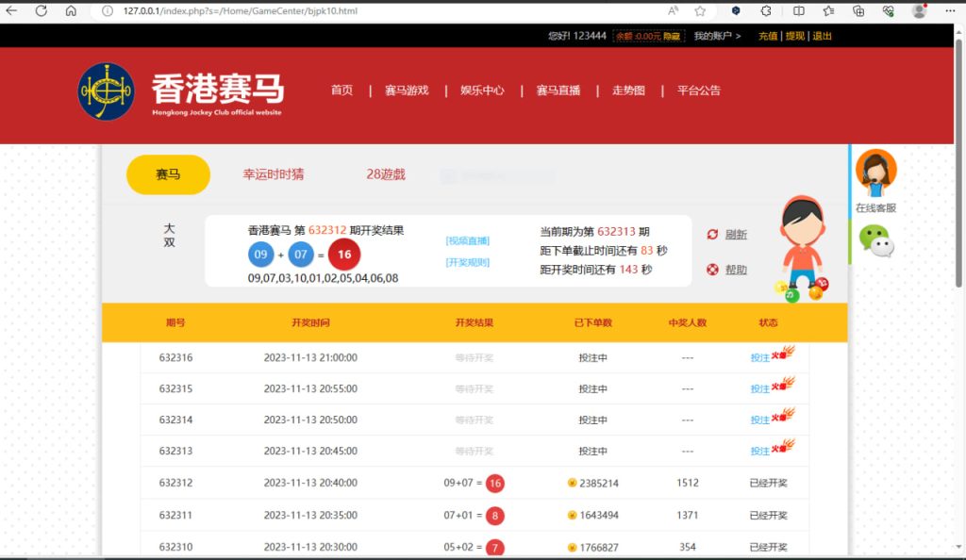Click the coin icon beside 2385214

[572, 483]
